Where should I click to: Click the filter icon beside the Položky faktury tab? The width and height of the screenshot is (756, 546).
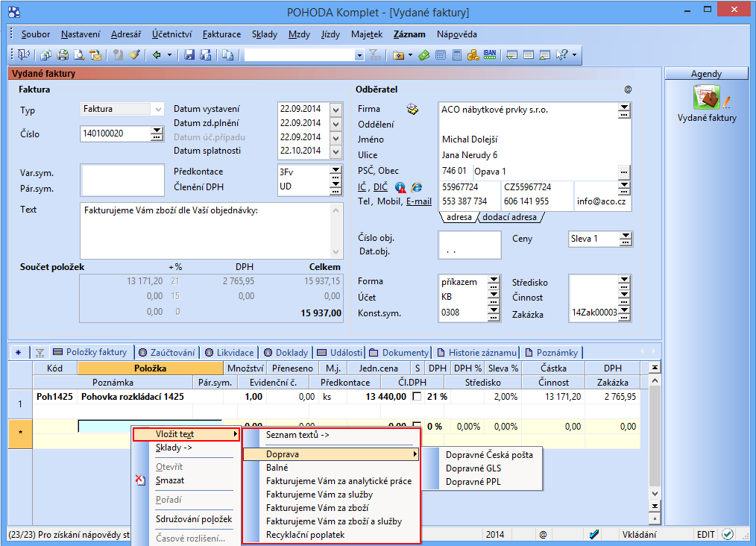(x=40, y=353)
